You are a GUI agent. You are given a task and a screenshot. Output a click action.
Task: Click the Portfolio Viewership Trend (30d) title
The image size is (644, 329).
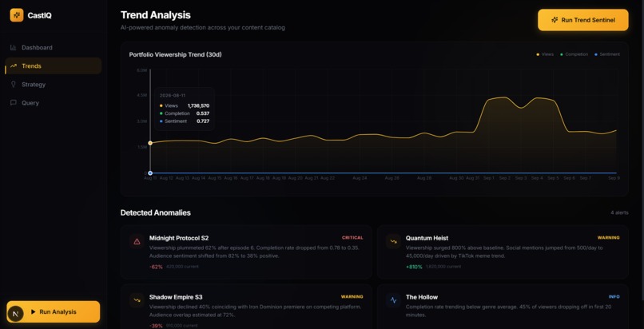click(x=175, y=54)
